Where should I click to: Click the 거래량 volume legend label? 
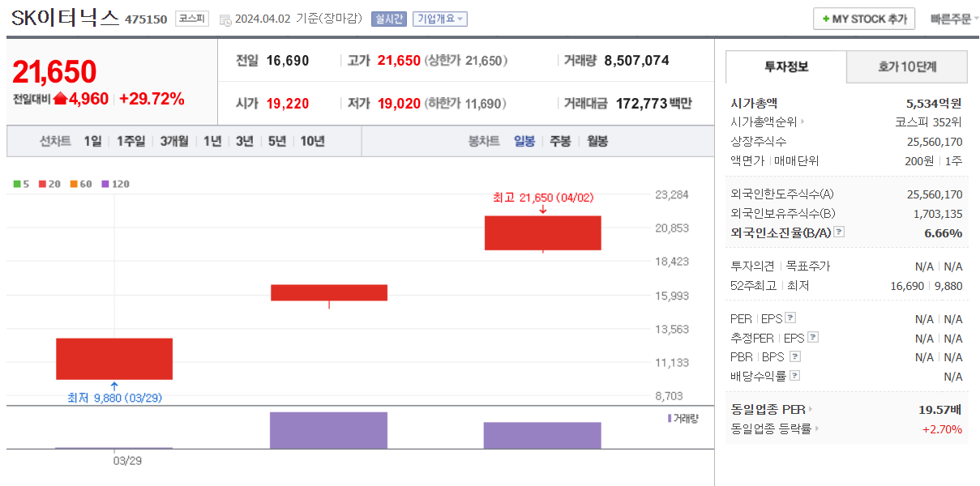(683, 418)
